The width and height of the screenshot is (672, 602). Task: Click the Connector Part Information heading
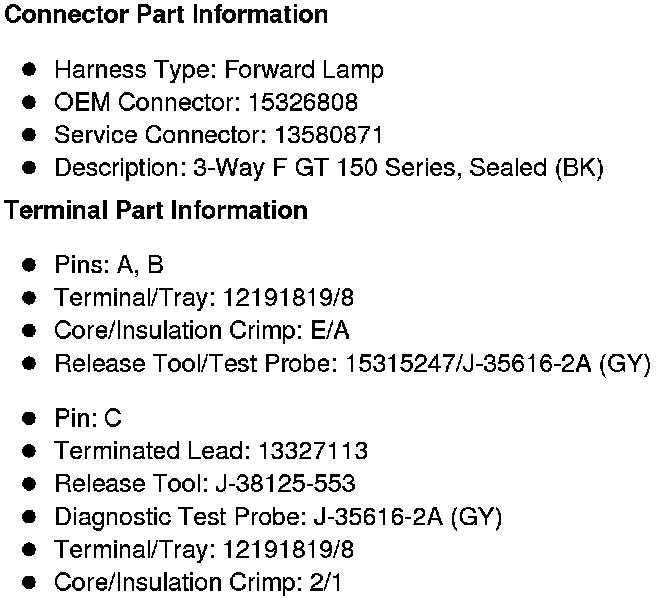167,16
